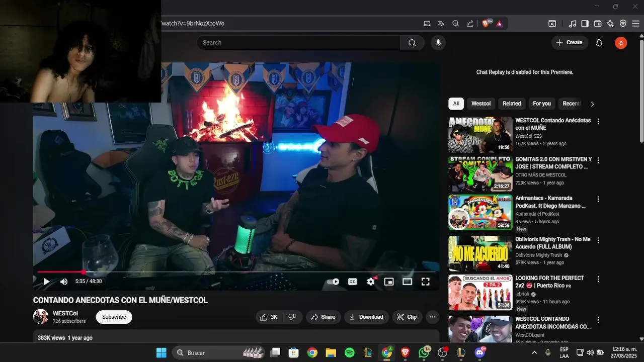The height and width of the screenshot is (362, 644).
Task: Open the browser hamburger menu
Action: (636, 23)
